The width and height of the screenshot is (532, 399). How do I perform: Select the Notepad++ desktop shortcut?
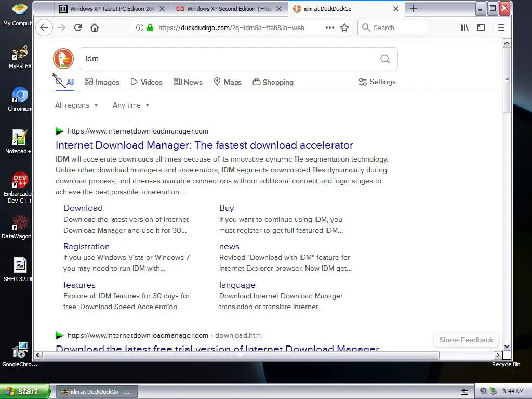pos(19,142)
